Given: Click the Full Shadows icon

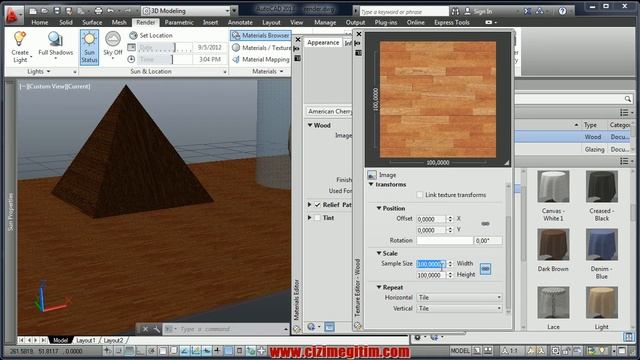Looking at the screenshot, I should (x=55, y=39).
